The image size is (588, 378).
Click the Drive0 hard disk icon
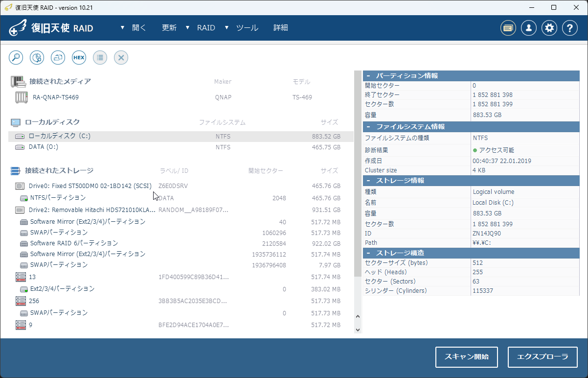[20, 186]
